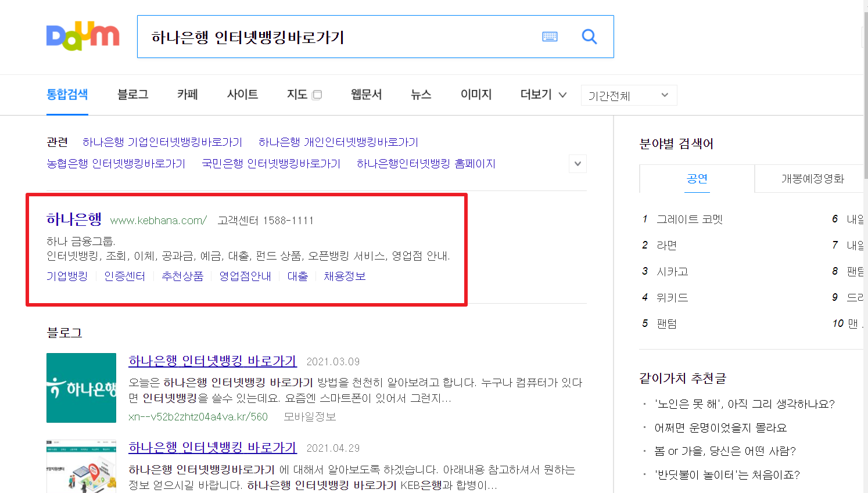Open the 추천상품 sublink

[182, 276]
